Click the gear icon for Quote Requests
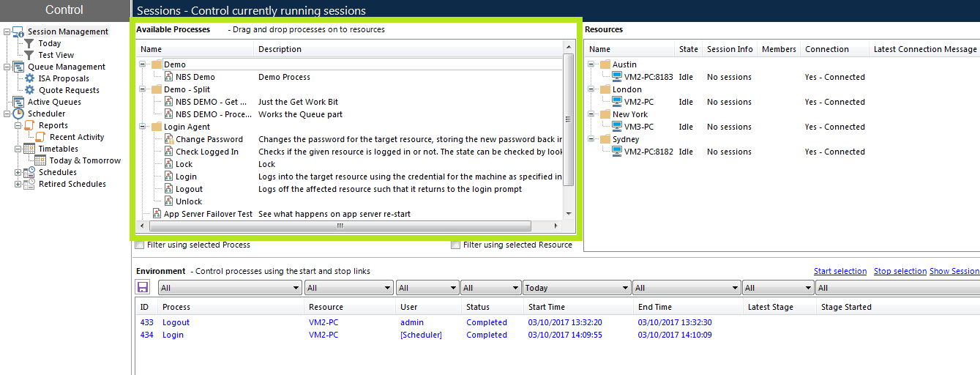Viewport: 980px width, 375px height. [x=29, y=90]
